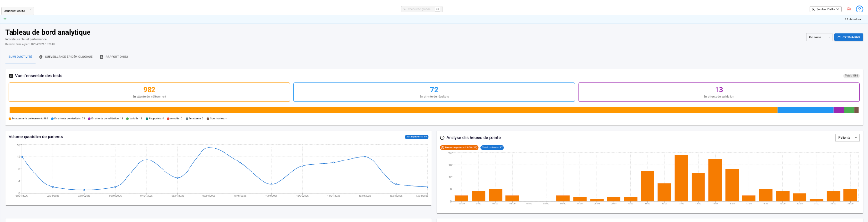Open the Samba Diallo user menu
Image resolution: width=868 pixels, height=222 pixels.
pos(825,9)
